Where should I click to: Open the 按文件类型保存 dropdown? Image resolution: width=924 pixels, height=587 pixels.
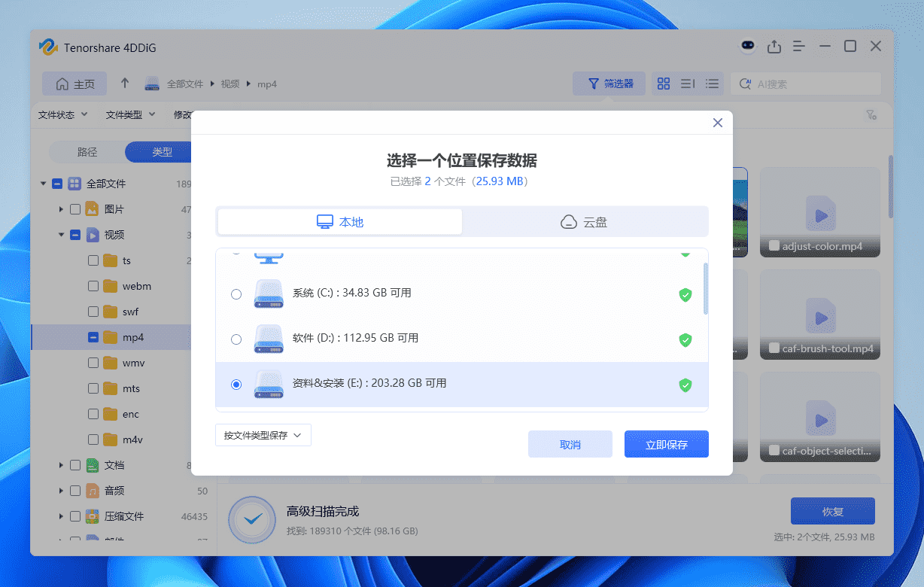coord(263,435)
